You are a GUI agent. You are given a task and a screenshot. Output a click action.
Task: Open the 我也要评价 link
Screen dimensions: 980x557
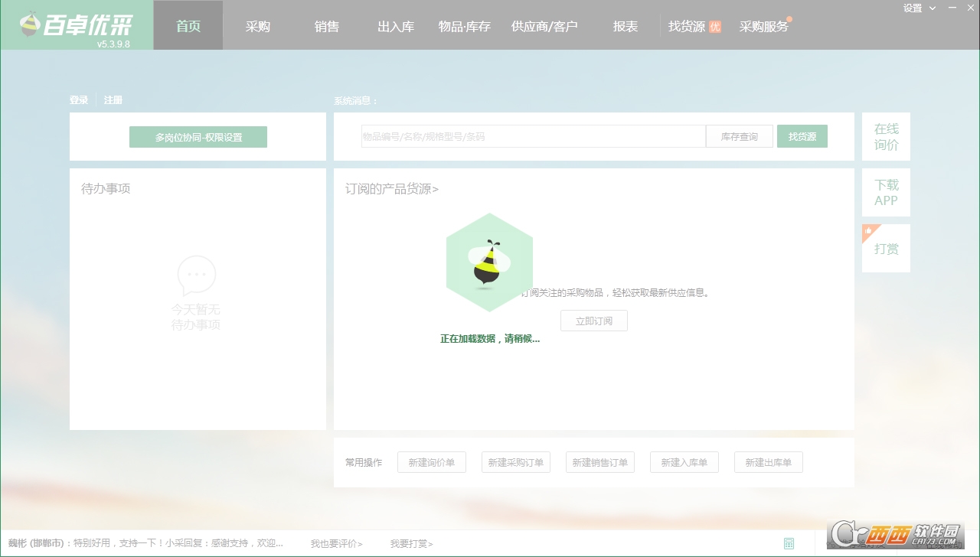click(336, 544)
